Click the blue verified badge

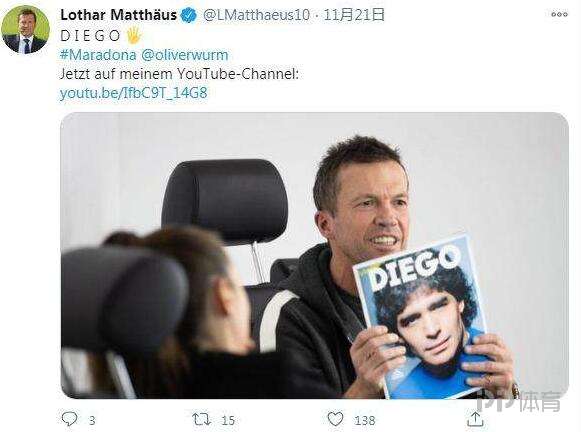point(189,15)
